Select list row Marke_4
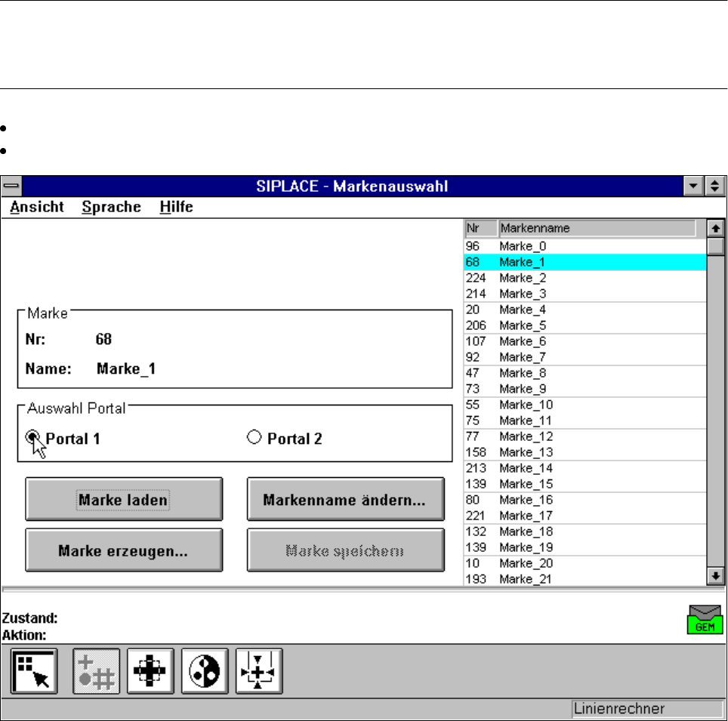Viewport: 728px width, 721px height. (x=585, y=310)
